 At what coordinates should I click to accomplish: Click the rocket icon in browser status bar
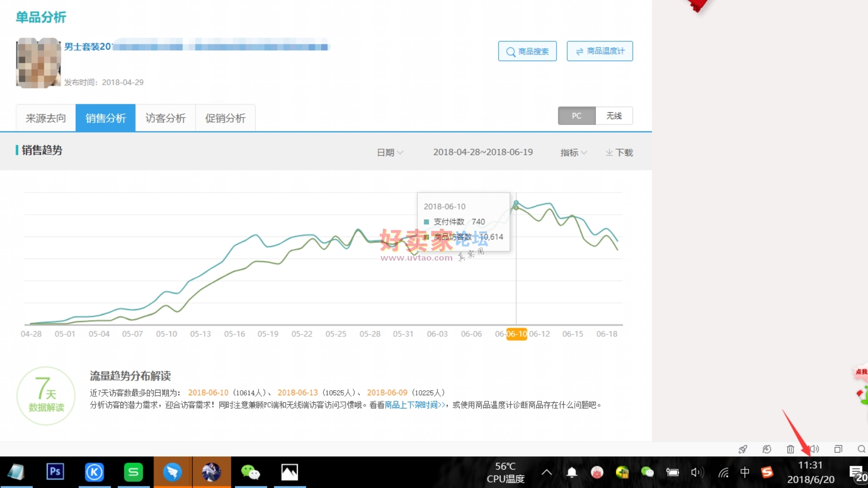[743, 449]
